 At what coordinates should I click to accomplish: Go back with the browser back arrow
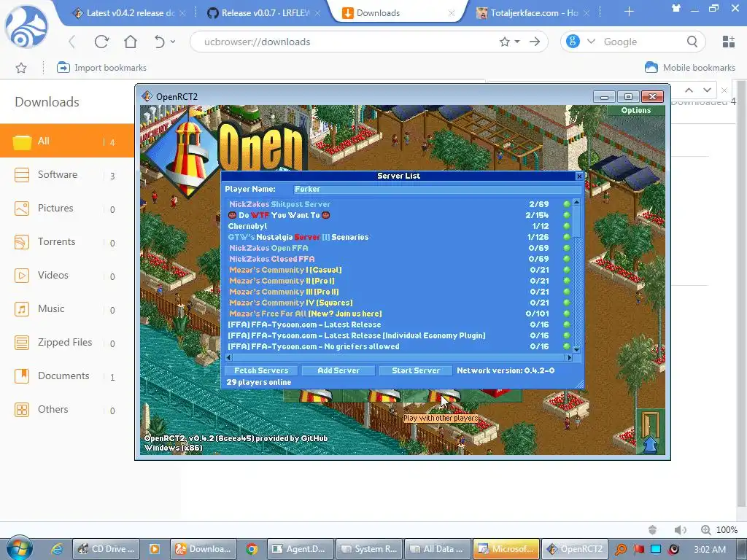72,42
